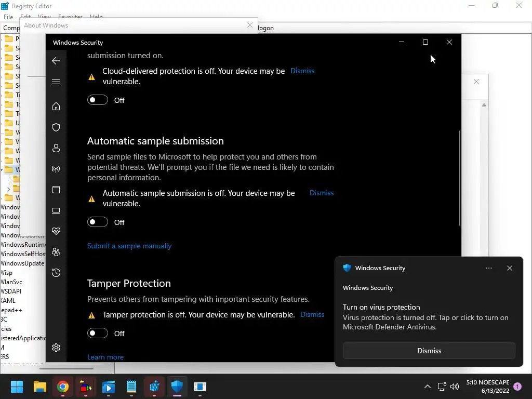Click Submit a sample manually link
This screenshot has height=399, width=532.
(x=129, y=246)
